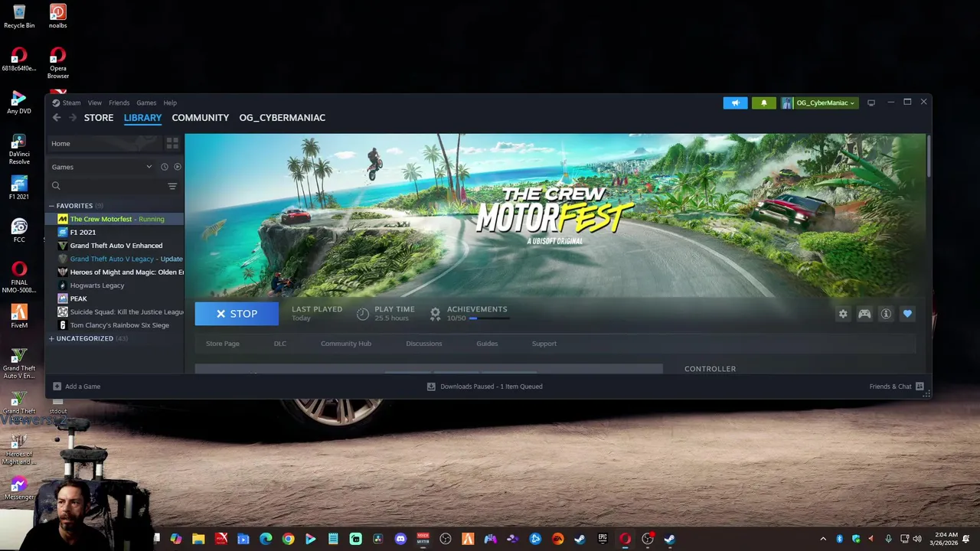Select Tom Clancy's Rainbow Six Siege

(116, 325)
